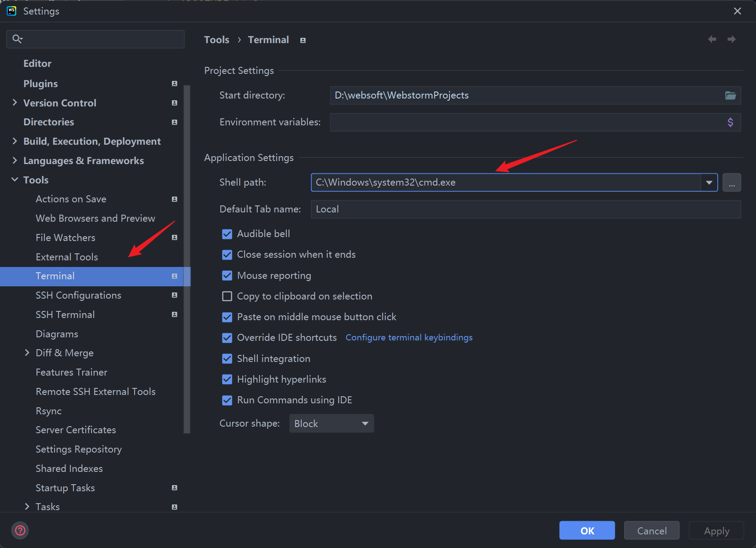Select Remote SSH External Tools item

pos(95,391)
